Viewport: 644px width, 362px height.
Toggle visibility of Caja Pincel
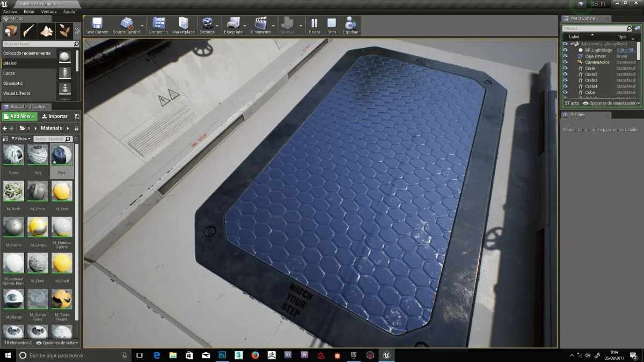pos(565,56)
